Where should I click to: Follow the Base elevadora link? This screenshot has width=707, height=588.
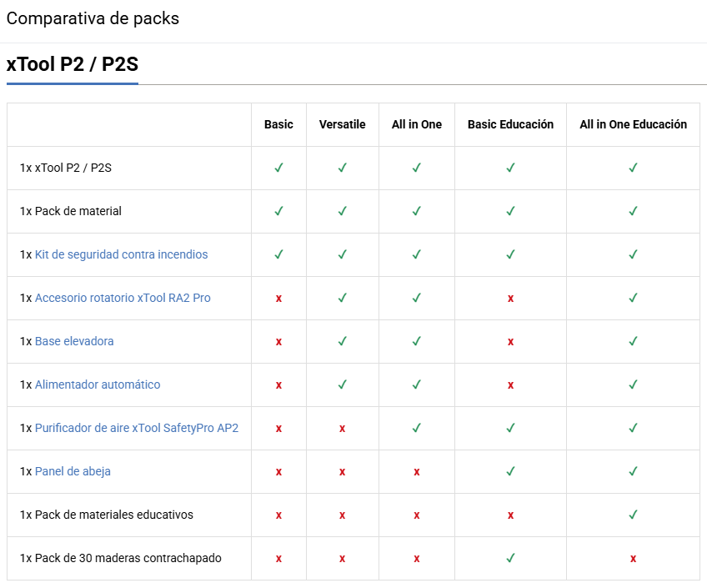pyautogui.click(x=74, y=341)
